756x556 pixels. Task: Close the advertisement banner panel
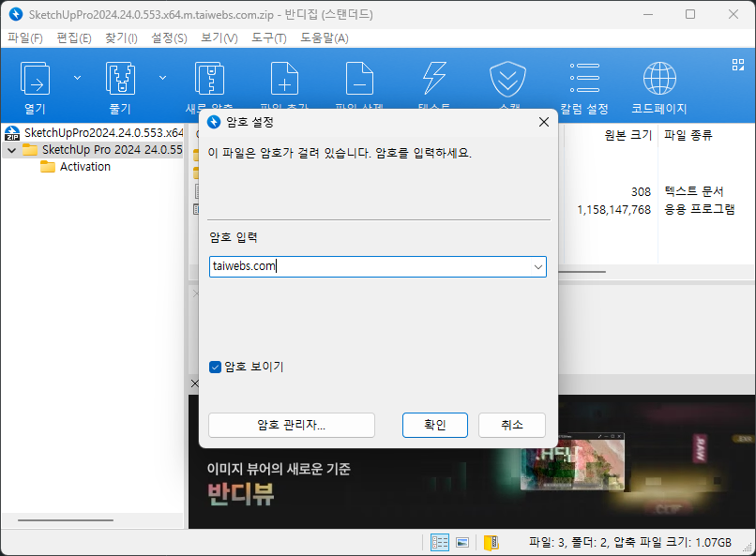point(194,384)
